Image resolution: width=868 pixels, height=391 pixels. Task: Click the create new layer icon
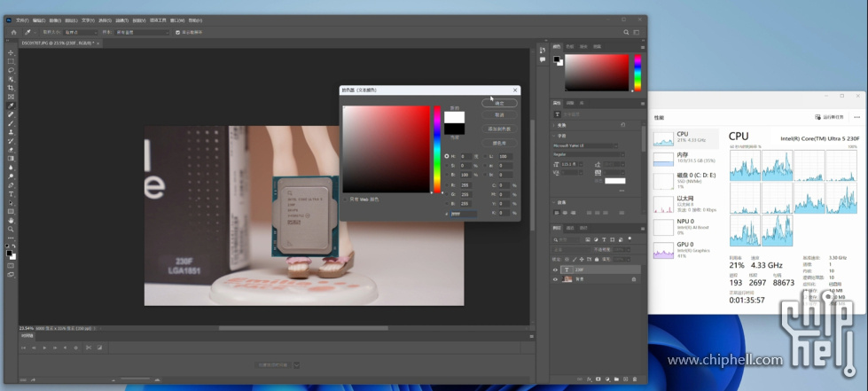(626, 379)
